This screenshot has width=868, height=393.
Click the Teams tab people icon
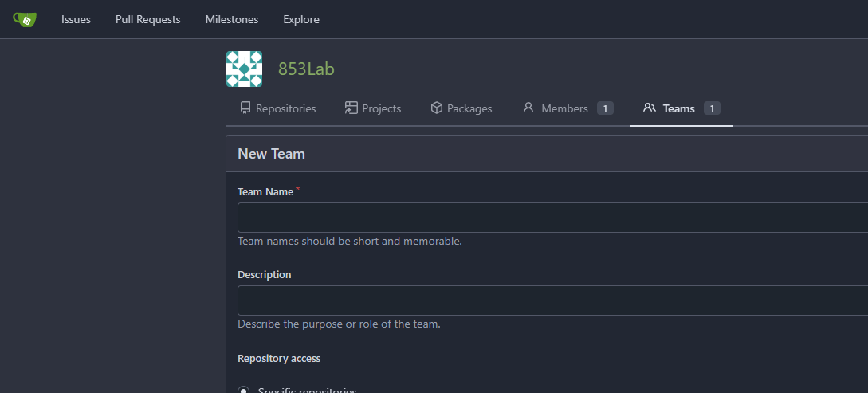pyautogui.click(x=649, y=108)
